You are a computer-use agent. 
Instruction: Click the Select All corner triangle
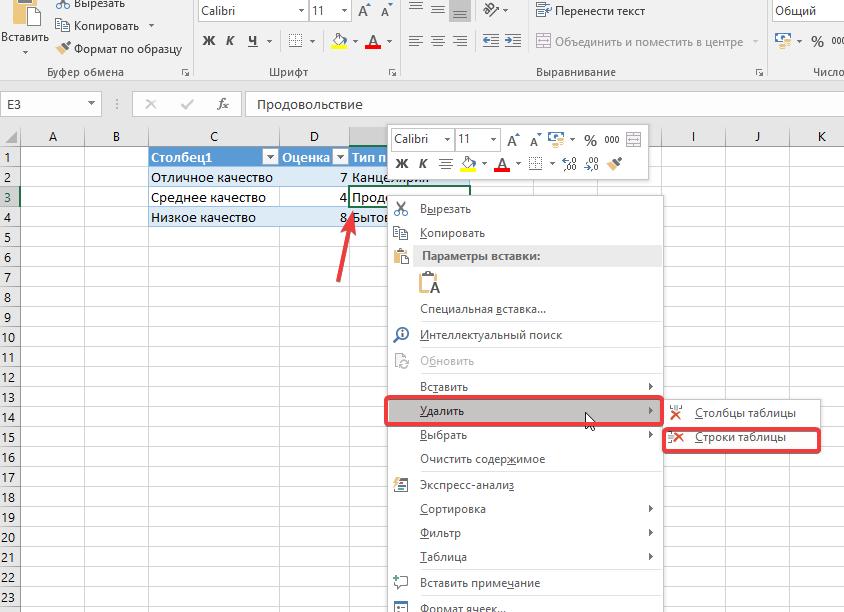pos(10,137)
